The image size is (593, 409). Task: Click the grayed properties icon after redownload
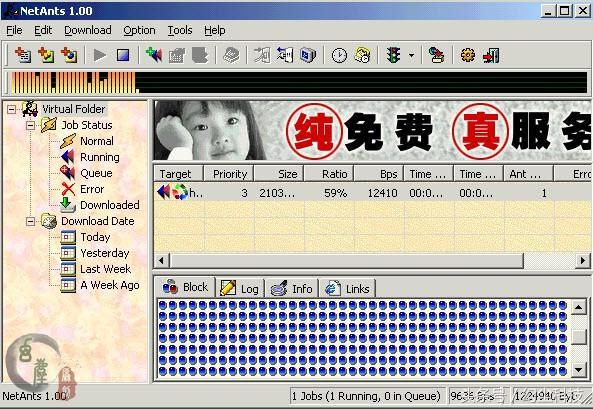[177, 56]
